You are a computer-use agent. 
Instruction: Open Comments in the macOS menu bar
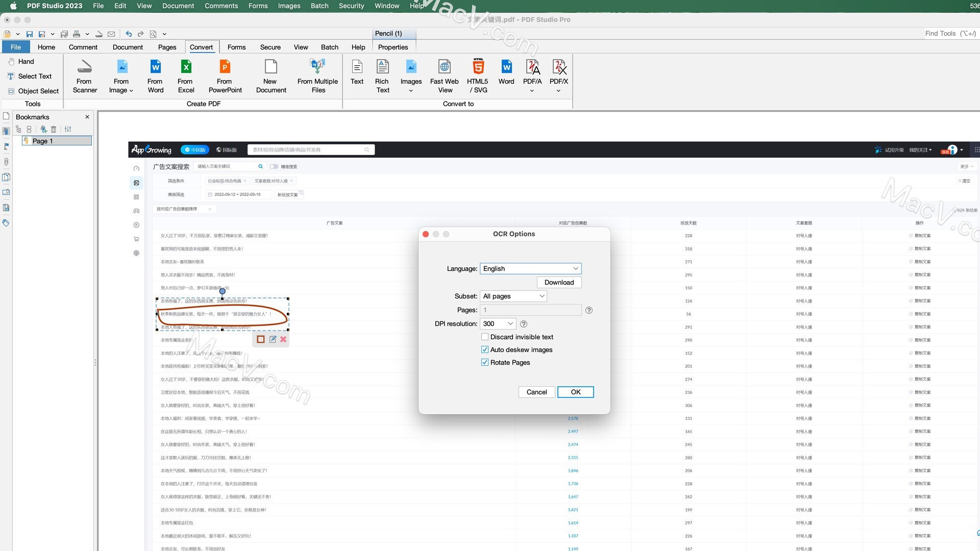(x=222, y=6)
